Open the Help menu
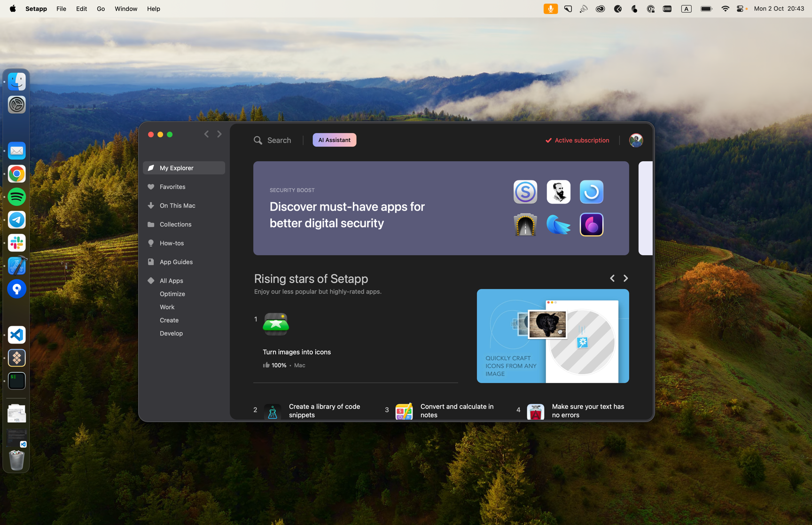 point(153,8)
